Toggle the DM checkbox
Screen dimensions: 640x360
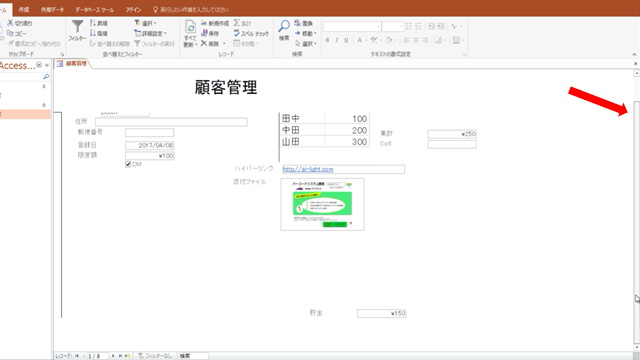(128, 164)
